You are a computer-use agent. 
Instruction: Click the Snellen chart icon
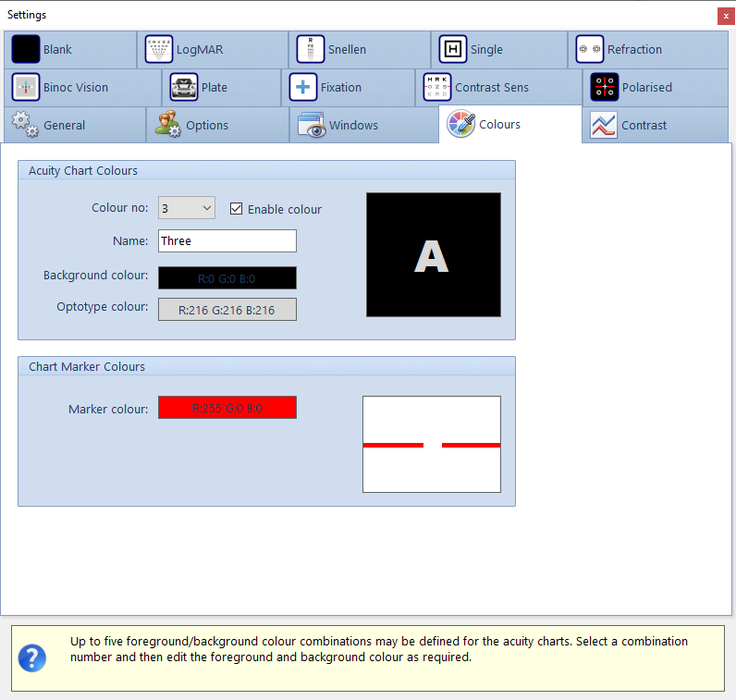[x=311, y=49]
